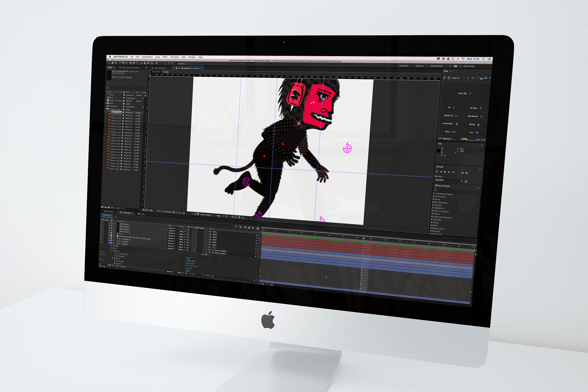Toggle Anchor Point property stopwatch
Viewport: 588px width, 392px height.
(x=115, y=253)
